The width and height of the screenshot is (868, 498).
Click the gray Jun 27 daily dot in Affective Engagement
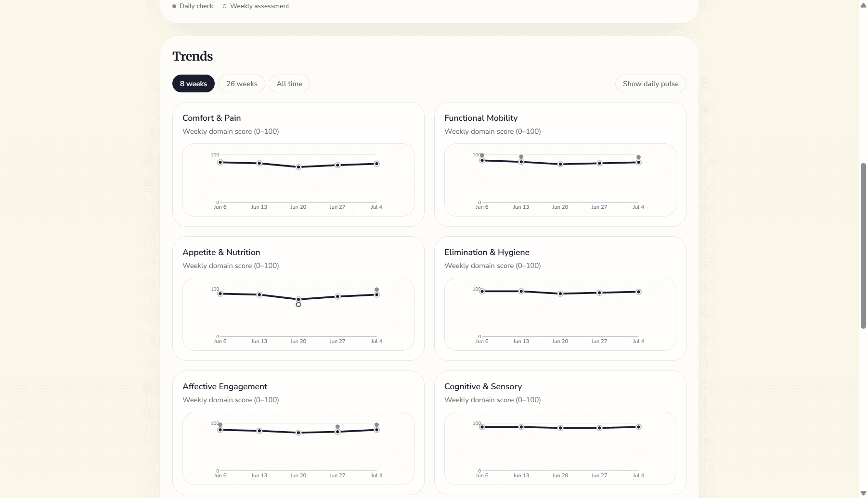[x=337, y=427]
